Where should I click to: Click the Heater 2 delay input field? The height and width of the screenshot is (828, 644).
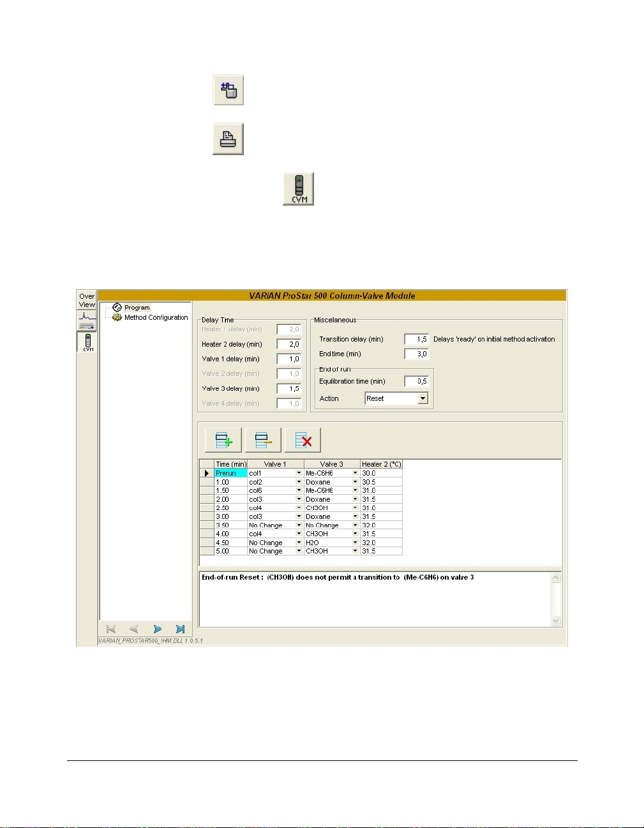point(289,344)
